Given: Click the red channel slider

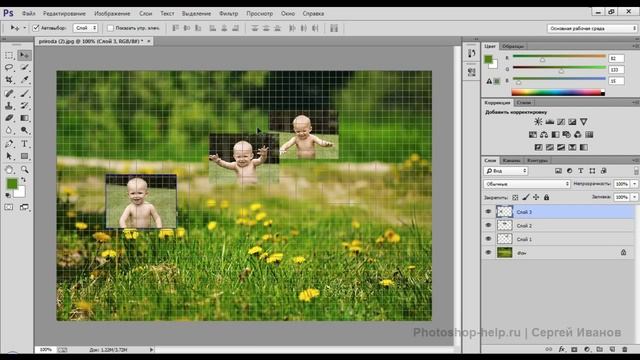Looking at the screenshot, I should pos(559,57).
